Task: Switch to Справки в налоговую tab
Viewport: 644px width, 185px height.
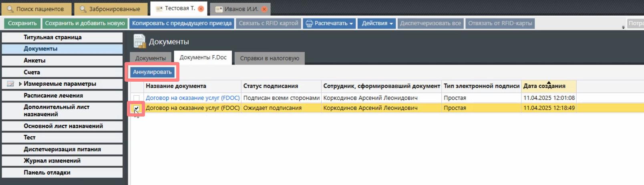Action: coord(269,58)
